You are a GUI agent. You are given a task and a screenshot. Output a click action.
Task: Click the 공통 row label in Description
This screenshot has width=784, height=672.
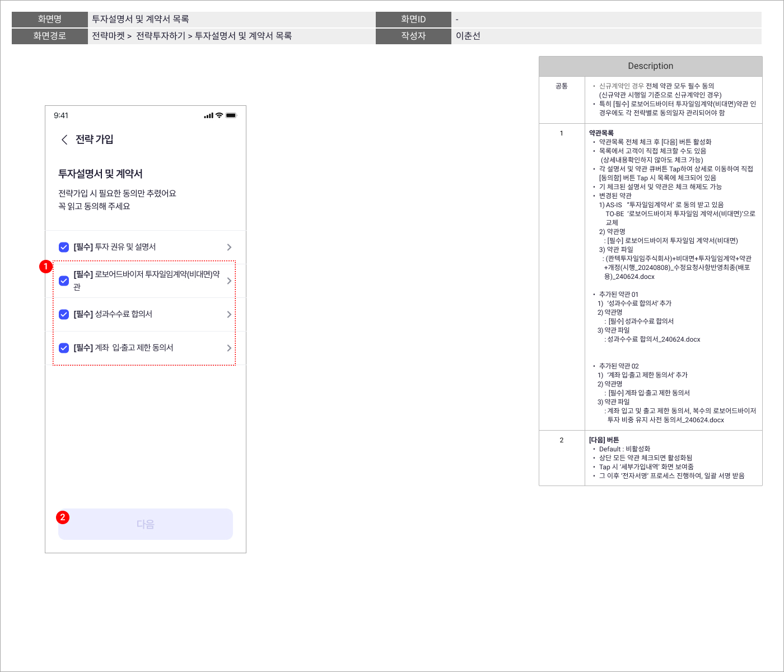[x=562, y=86]
